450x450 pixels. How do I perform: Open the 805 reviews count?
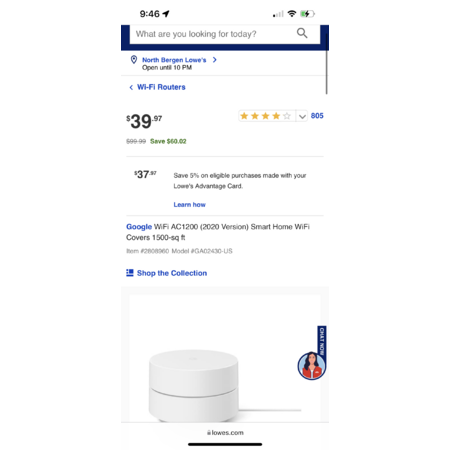tap(317, 116)
